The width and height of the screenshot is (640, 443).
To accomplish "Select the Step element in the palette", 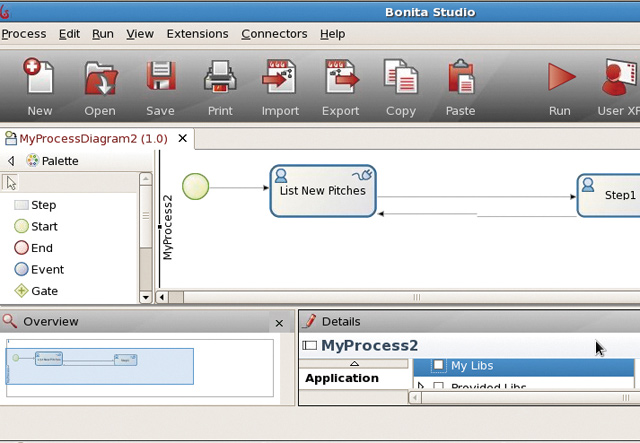I will [x=35, y=205].
